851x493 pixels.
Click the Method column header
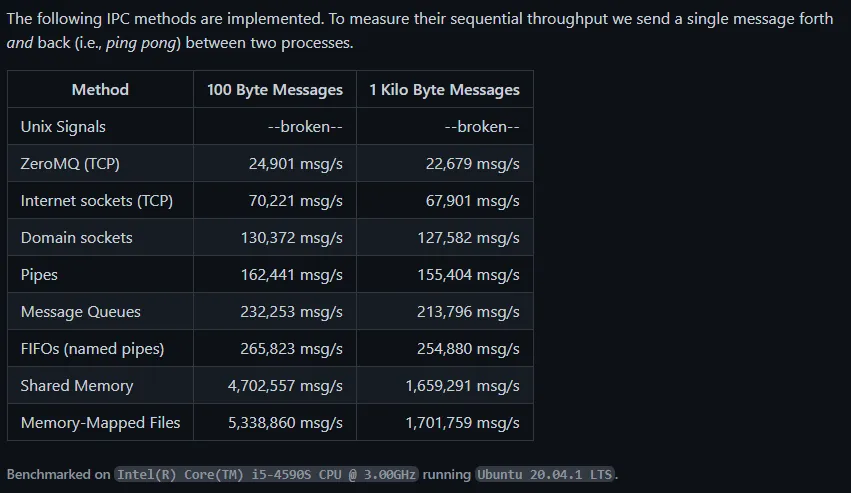pyautogui.click(x=100, y=90)
